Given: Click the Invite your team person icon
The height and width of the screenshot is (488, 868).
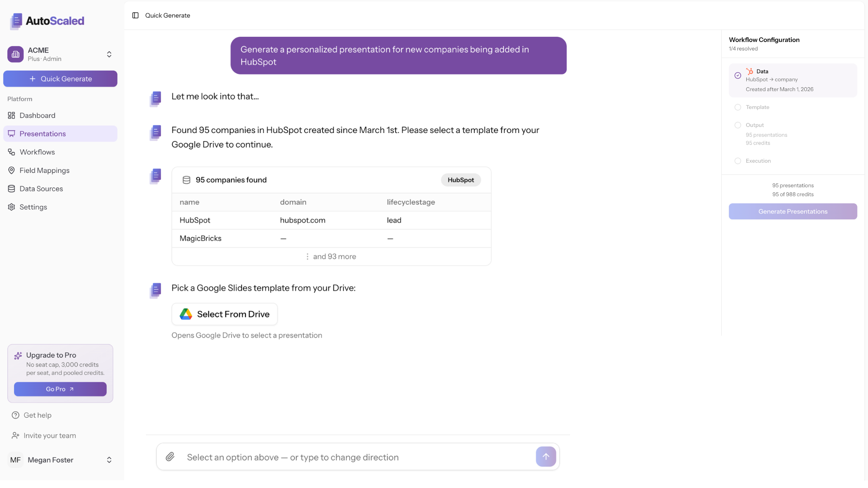Looking at the screenshot, I should click(15, 435).
